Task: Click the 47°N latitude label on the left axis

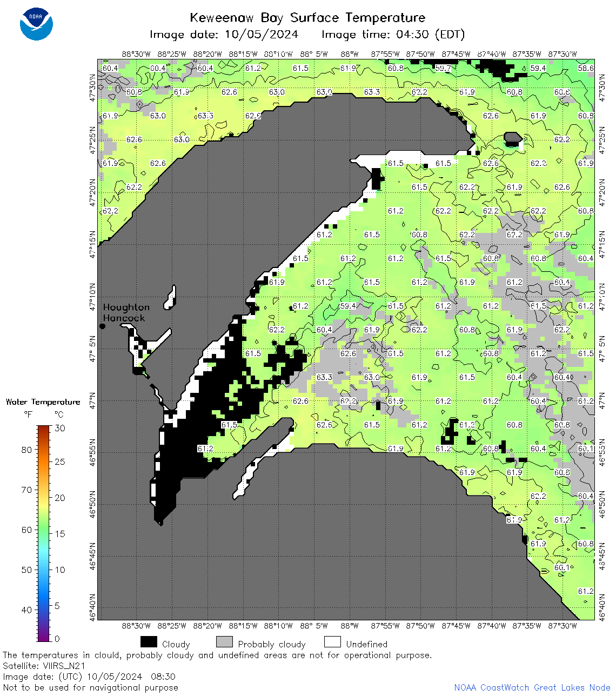Action: (x=92, y=401)
